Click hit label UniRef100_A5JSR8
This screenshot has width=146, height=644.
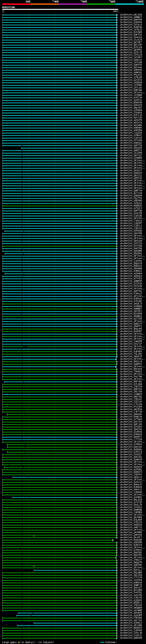click(131, 625)
